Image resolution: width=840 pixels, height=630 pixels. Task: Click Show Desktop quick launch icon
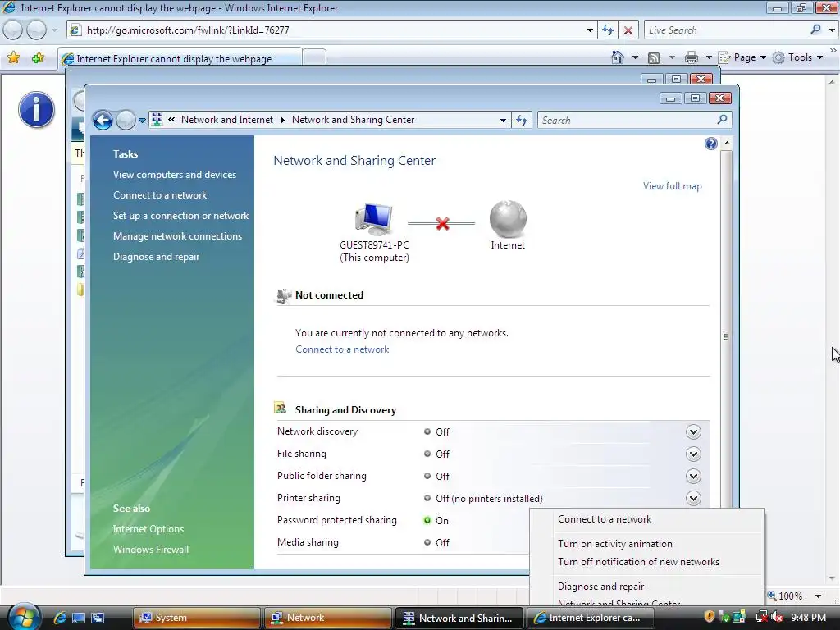(x=79, y=618)
